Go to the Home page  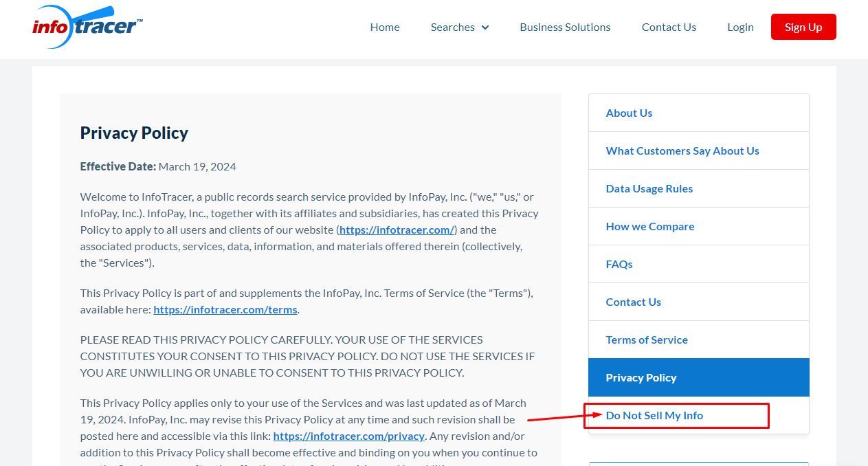click(385, 27)
